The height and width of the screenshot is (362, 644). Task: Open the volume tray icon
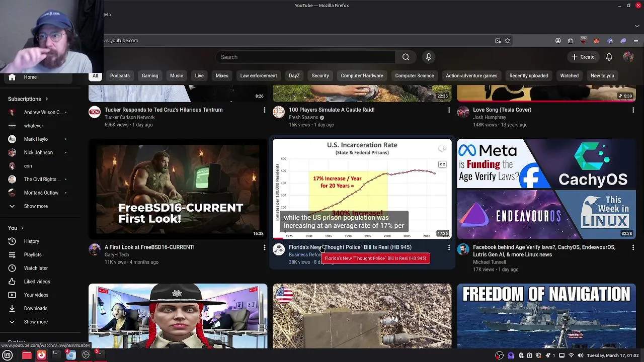(580, 355)
